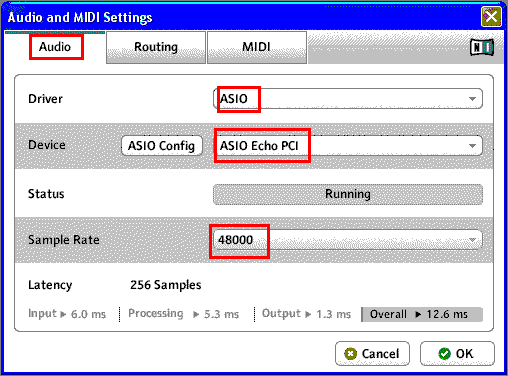Click the Running status field

[x=348, y=194]
